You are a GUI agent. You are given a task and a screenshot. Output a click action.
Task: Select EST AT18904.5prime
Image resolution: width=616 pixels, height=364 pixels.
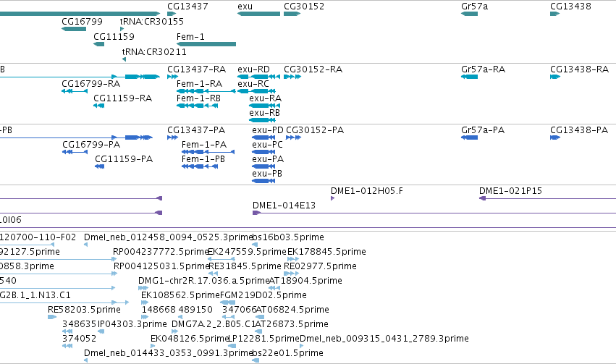tap(305, 282)
